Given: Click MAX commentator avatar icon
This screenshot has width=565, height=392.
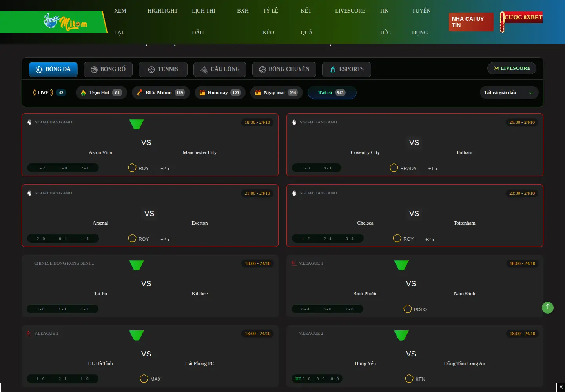Looking at the screenshot, I should coord(144,379).
